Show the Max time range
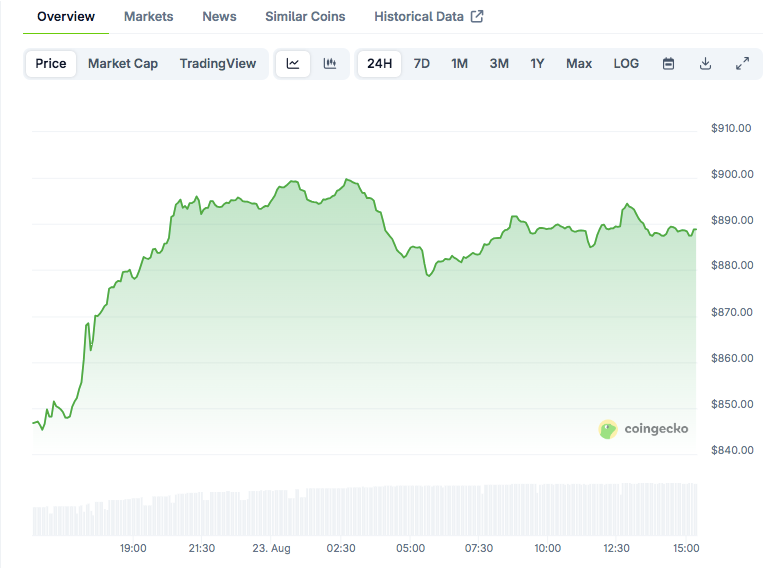This screenshot has height=568, width=771. point(579,63)
